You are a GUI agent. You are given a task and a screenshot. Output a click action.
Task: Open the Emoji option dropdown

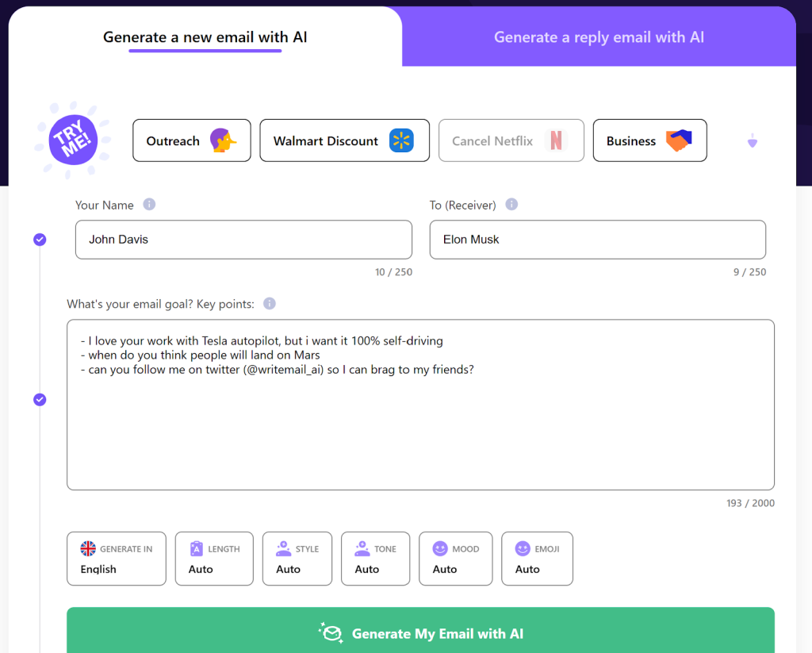(x=537, y=559)
